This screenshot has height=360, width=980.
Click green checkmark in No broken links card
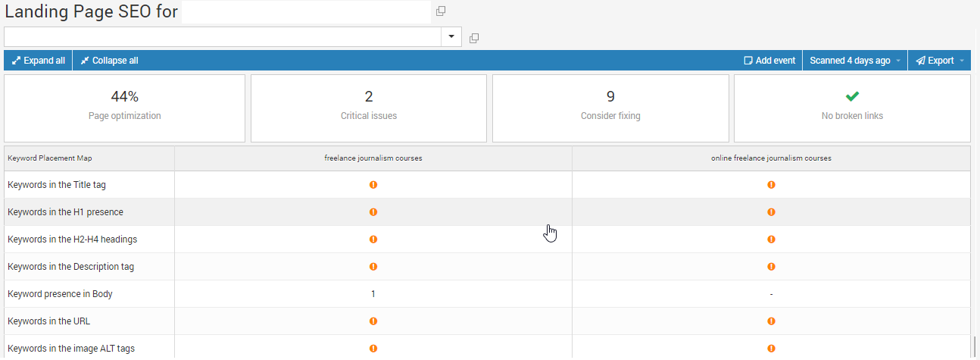click(852, 96)
